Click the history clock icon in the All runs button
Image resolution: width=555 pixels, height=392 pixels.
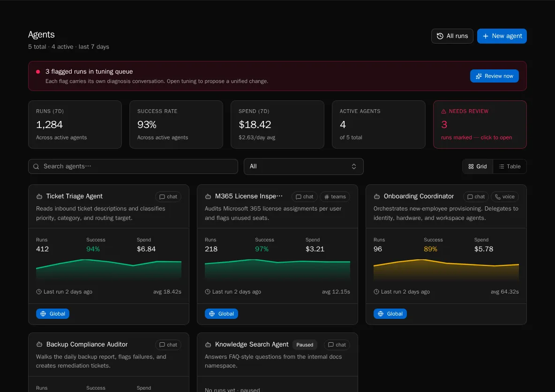tap(440, 36)
